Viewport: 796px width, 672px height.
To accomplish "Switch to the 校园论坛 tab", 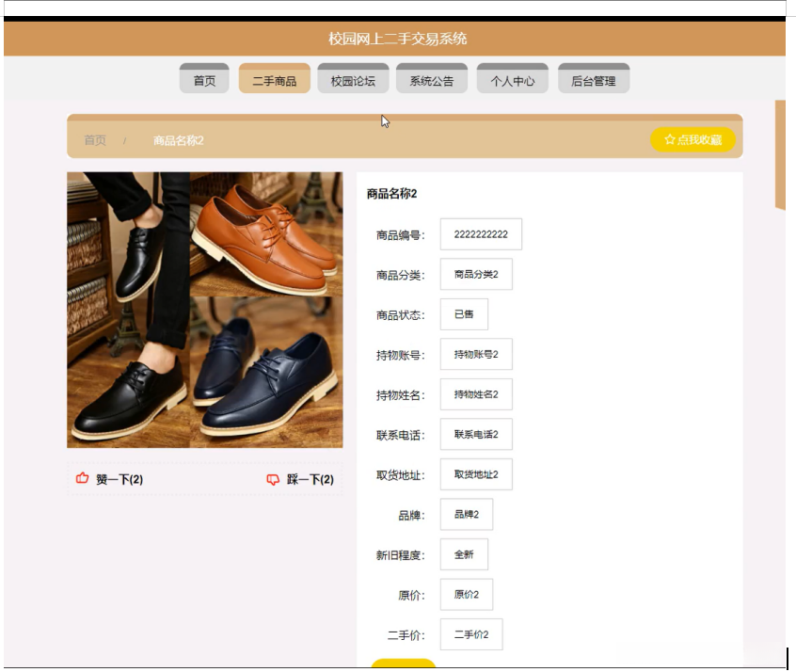I will point(354,79).
